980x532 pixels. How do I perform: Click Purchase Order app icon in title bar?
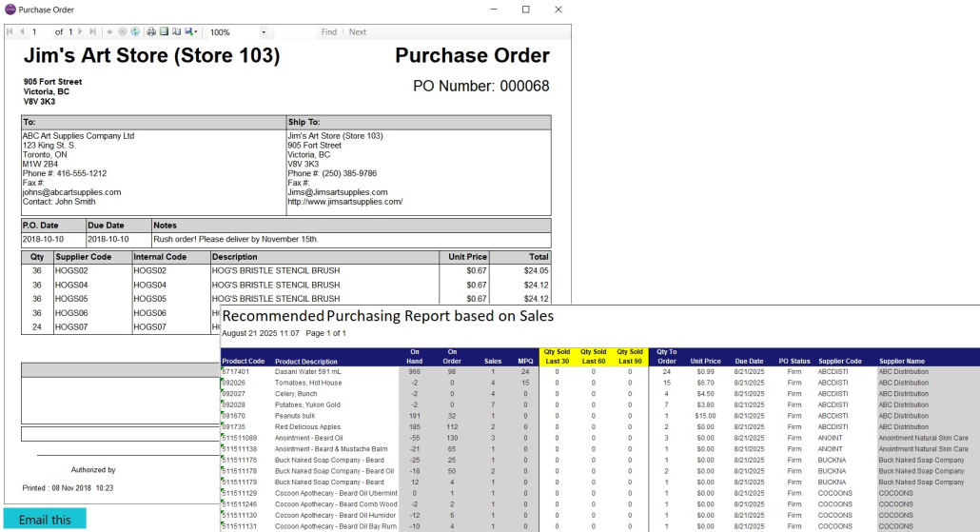(x=10, y=10)
